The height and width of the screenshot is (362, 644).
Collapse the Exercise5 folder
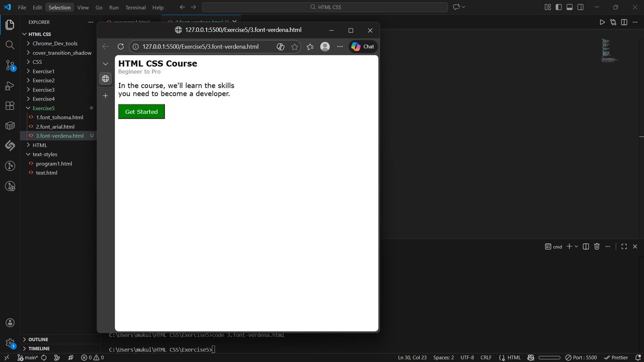[x=43, y=108]
